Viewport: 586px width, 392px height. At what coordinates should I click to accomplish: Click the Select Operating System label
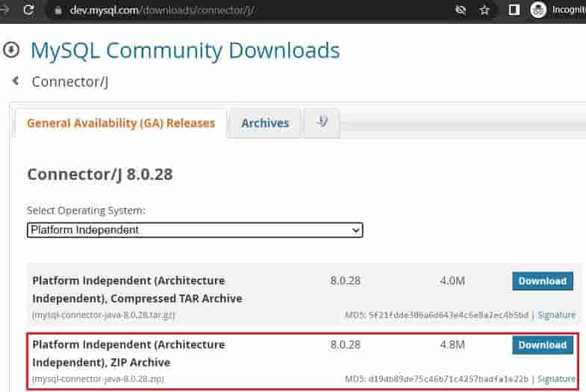[x=86, y=211]
